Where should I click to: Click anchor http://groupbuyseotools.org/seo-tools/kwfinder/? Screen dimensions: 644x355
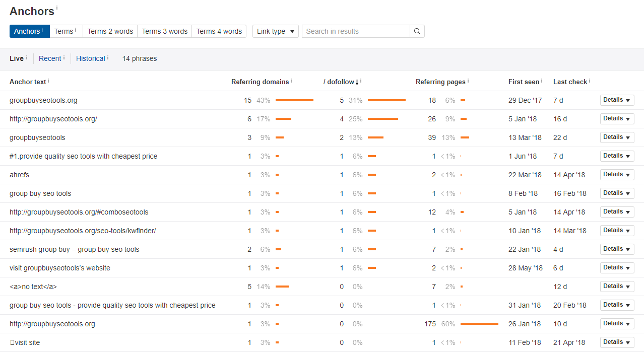coord(83,231)
